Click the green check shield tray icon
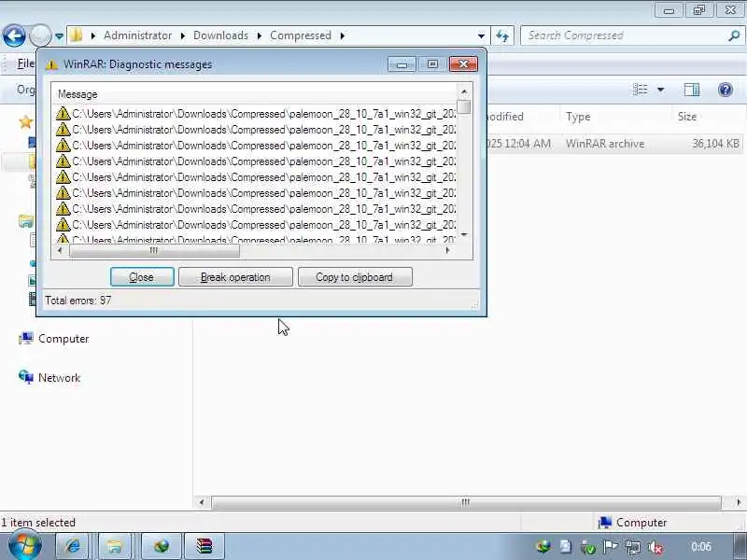Screen dimensions: 747x560 click(588, 548)
